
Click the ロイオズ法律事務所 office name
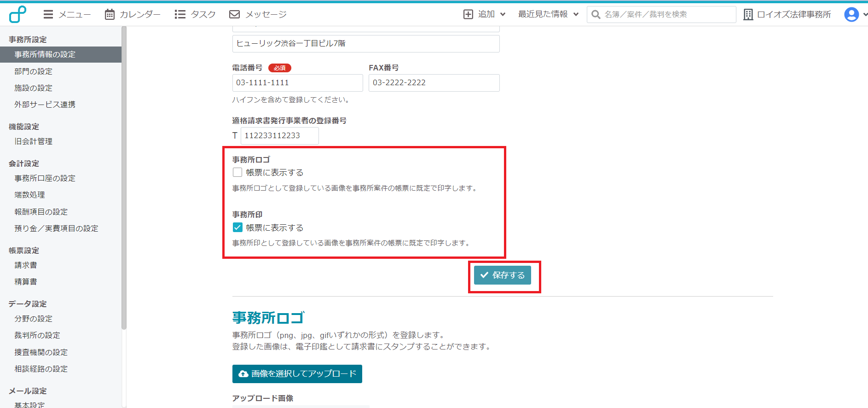794,14
